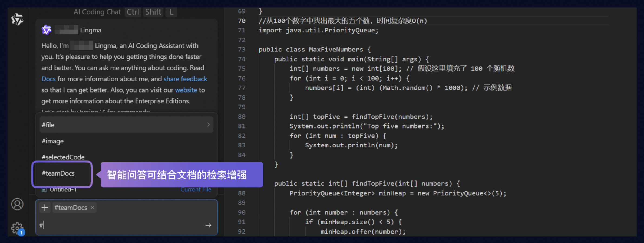
Task: Click the plus add-context button
Action: [45, 208]
